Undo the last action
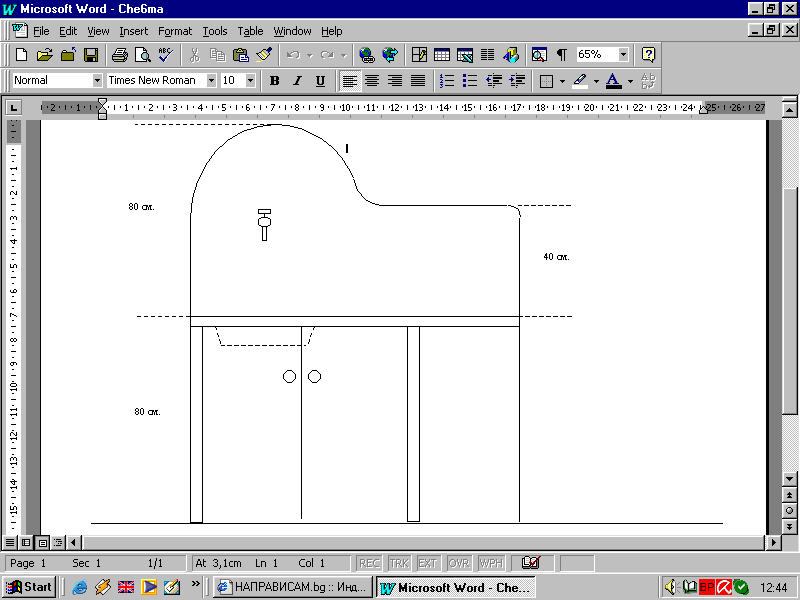 pos(293,55)
